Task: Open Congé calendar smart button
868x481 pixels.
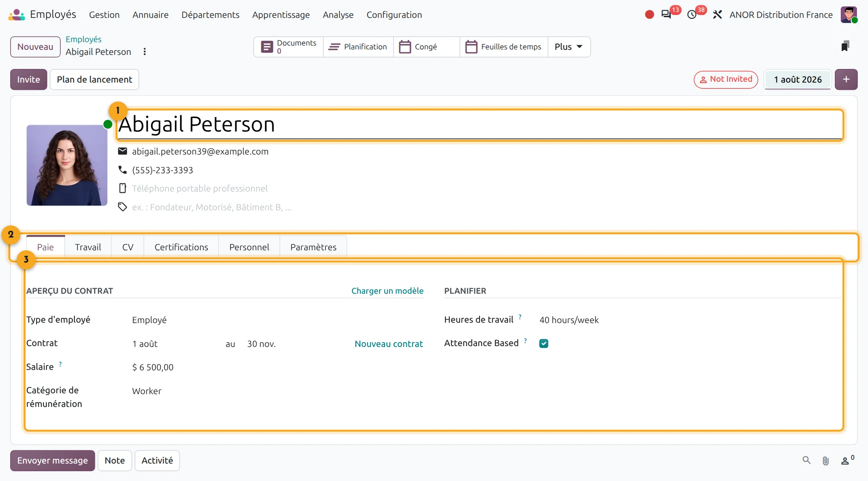Action: pos(426,47)
